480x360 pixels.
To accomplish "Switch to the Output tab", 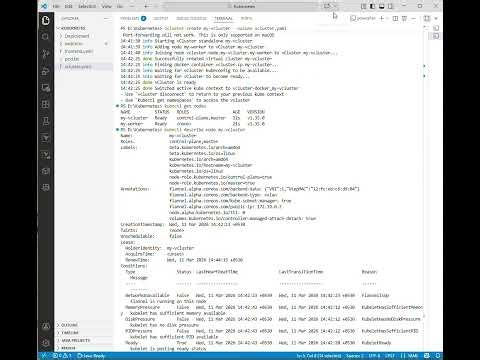I will click(x=161, y=18).
